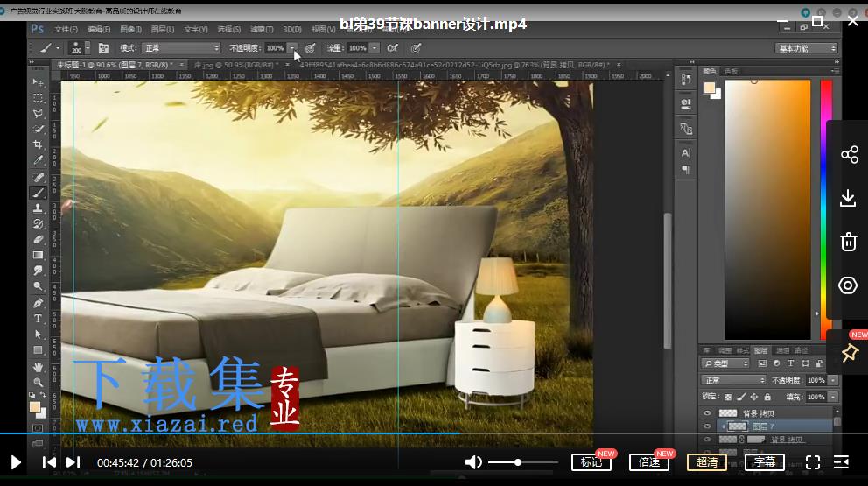Open the opacity slider dropdown arrow

click(x=291, y=48)
